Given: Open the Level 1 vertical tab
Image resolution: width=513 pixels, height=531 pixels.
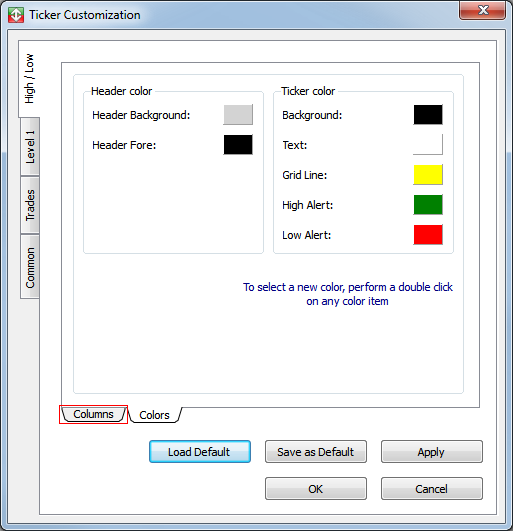Looking at the screenshot, I should pyautogui.click(x=30, y=147).
